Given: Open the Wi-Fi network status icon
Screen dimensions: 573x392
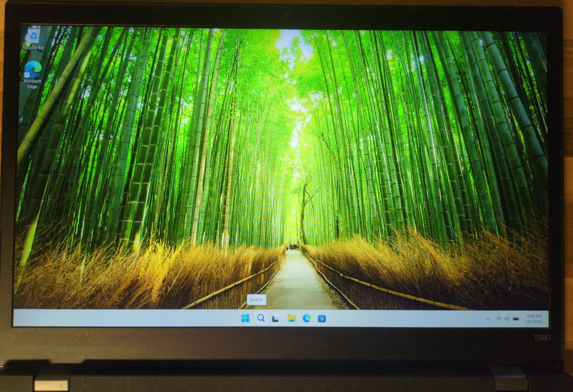Looking at the screenshot, I should pyautogui.click(x=499, y=319).
